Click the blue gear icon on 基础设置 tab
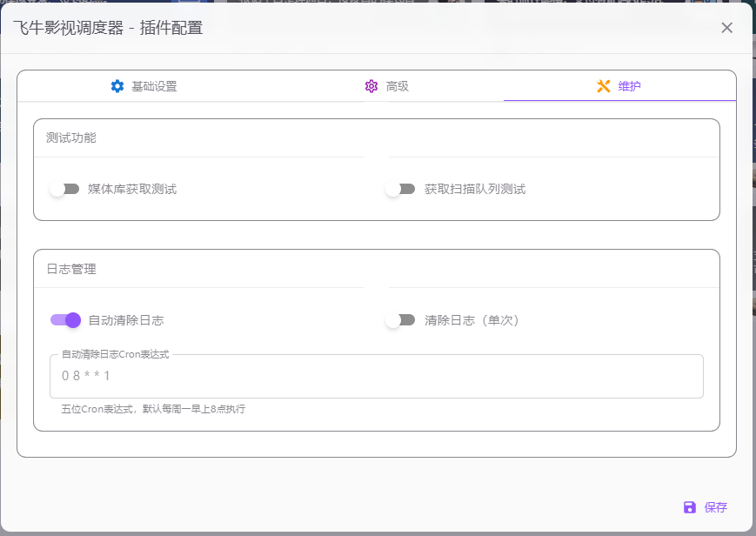The height and width of the screenshot is (536, 756). pos(117,86)
